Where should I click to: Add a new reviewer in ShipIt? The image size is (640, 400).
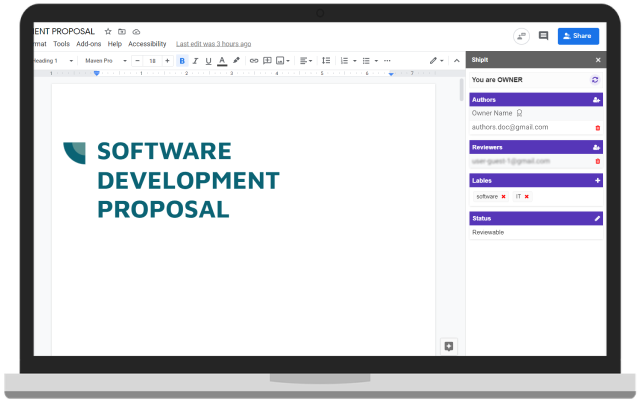596,147
